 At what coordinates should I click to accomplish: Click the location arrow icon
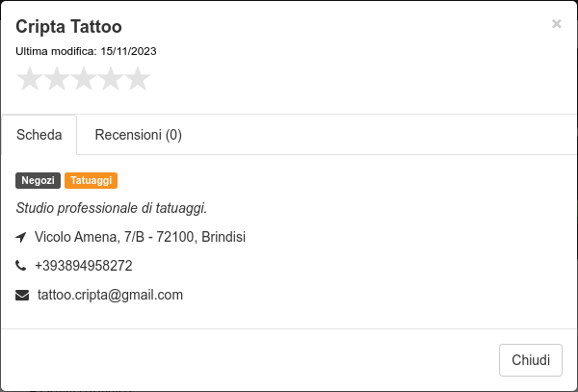coord(21,237)
